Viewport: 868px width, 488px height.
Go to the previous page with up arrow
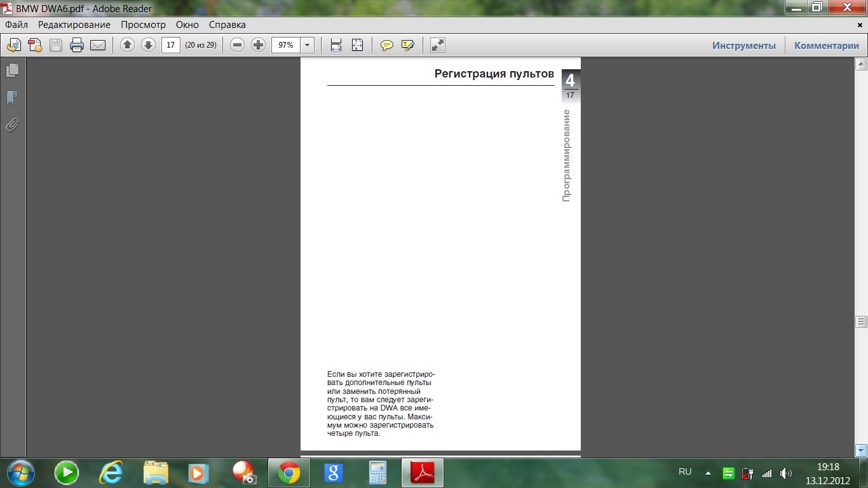127,45
